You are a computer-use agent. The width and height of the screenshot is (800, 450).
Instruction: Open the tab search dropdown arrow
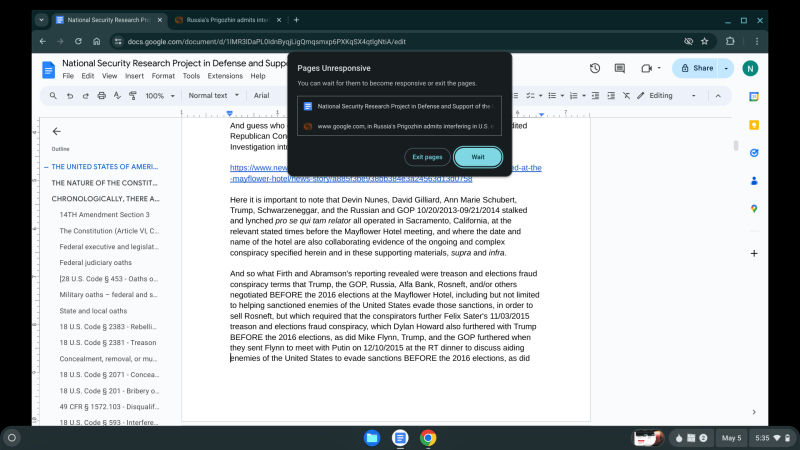tap(41, 20)
